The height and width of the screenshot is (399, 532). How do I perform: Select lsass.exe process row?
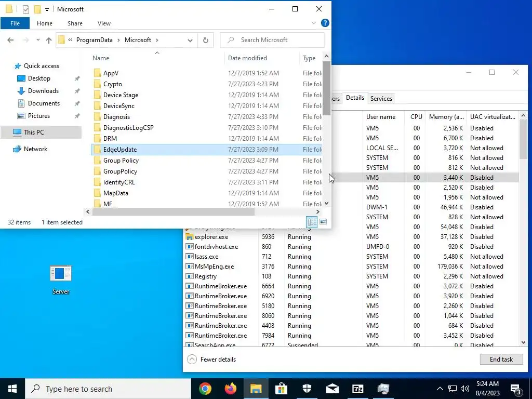[352, 257]
